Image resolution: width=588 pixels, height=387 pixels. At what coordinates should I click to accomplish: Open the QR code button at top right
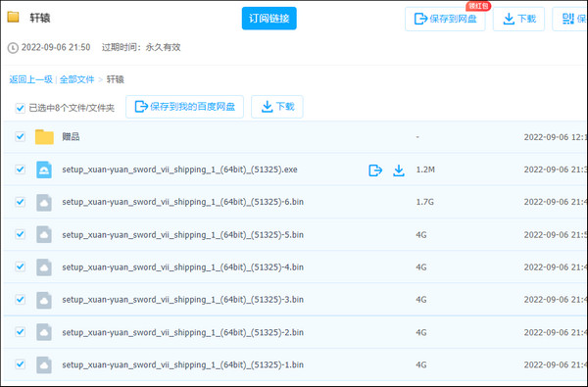570,19
